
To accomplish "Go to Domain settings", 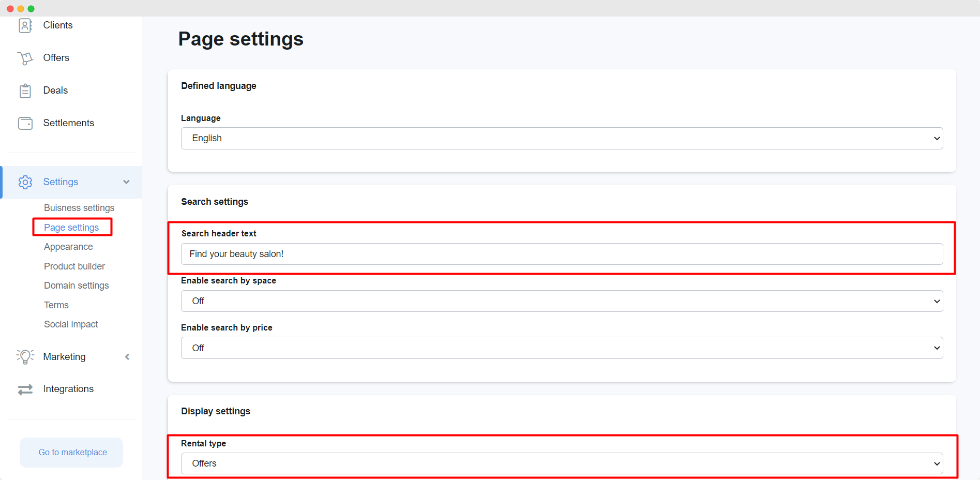I will tap(77, 286).
